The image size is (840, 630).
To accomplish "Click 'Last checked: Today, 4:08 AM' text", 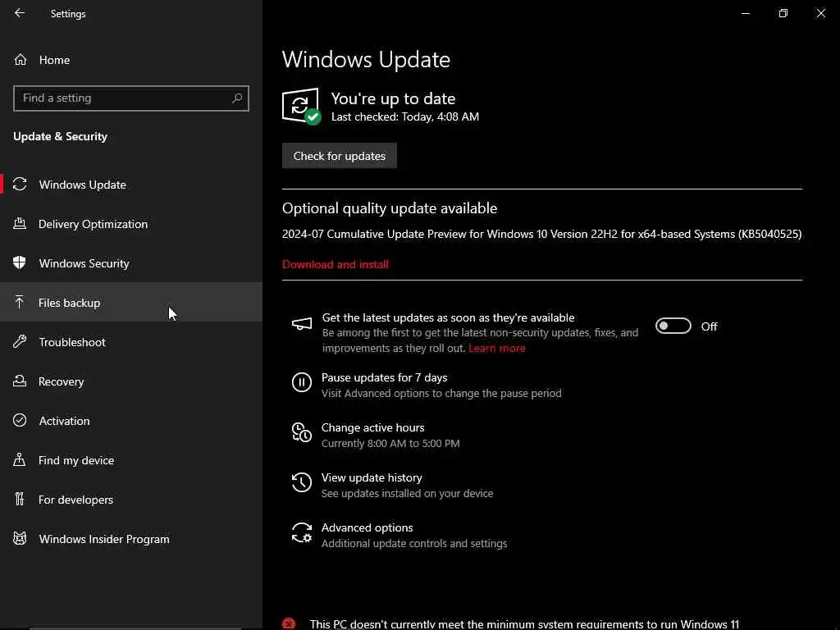I will click(405, 116).
